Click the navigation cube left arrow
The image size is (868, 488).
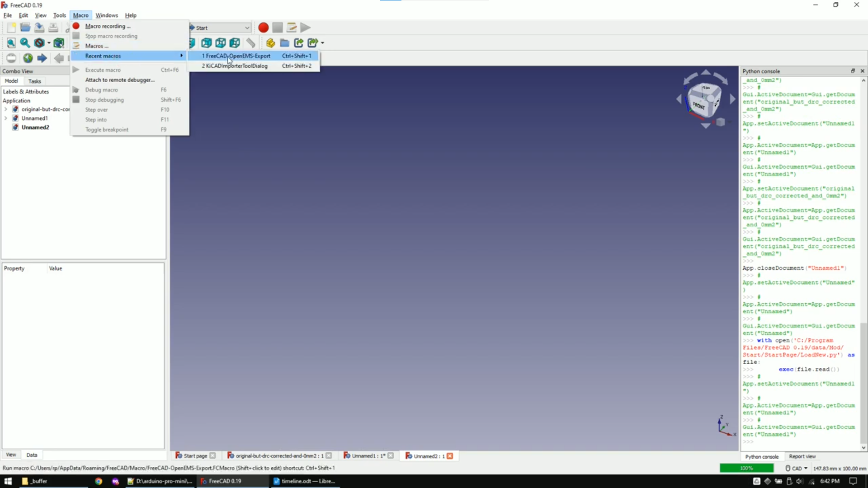(x=679, y=99)
